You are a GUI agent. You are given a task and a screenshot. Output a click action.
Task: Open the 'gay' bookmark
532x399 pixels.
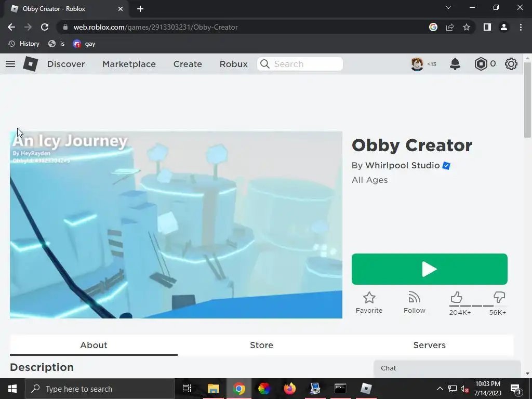[84, 44]
